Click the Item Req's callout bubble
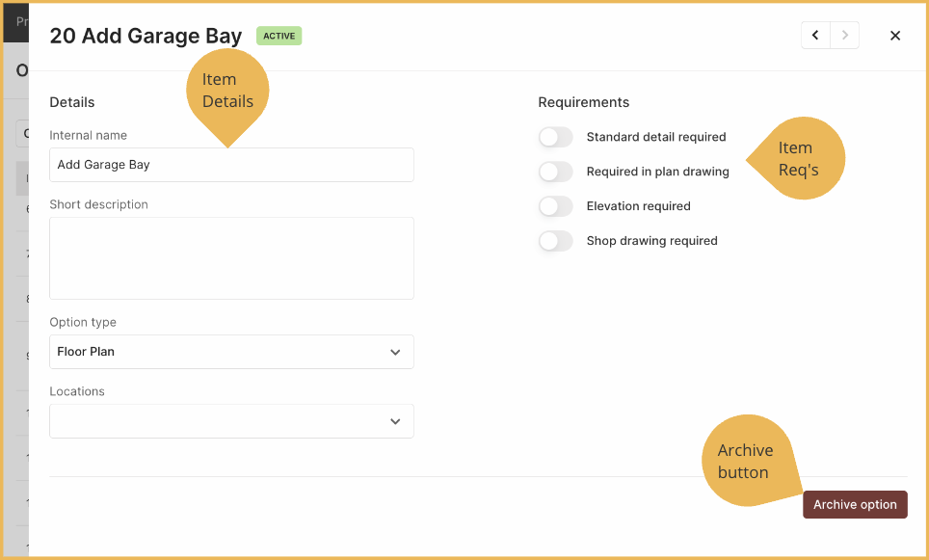The height and width of the screenshot is (560, 929). 800,158
